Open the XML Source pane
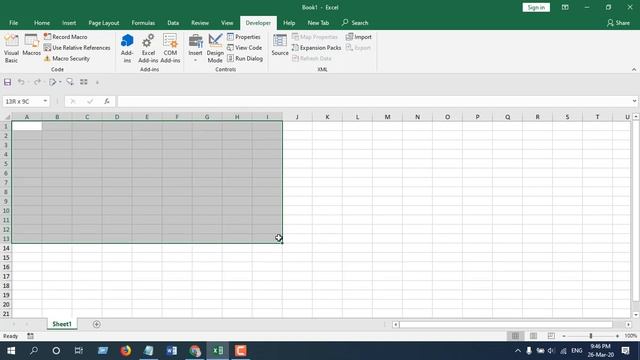The height and width of the screenshot is (360, 640). pyautogui.click(x=280, y=45)
